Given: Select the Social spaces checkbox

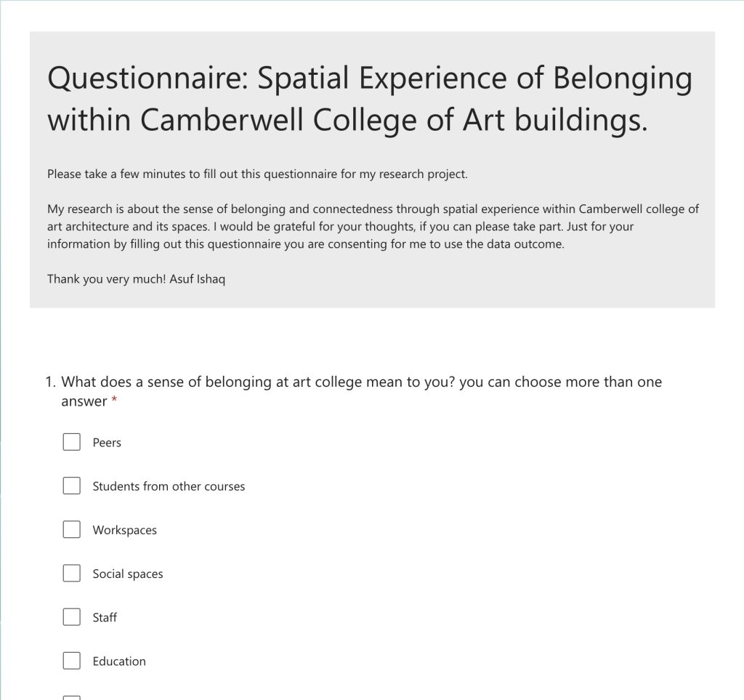Looking at the screenshot, I should (x=72, y=573).
